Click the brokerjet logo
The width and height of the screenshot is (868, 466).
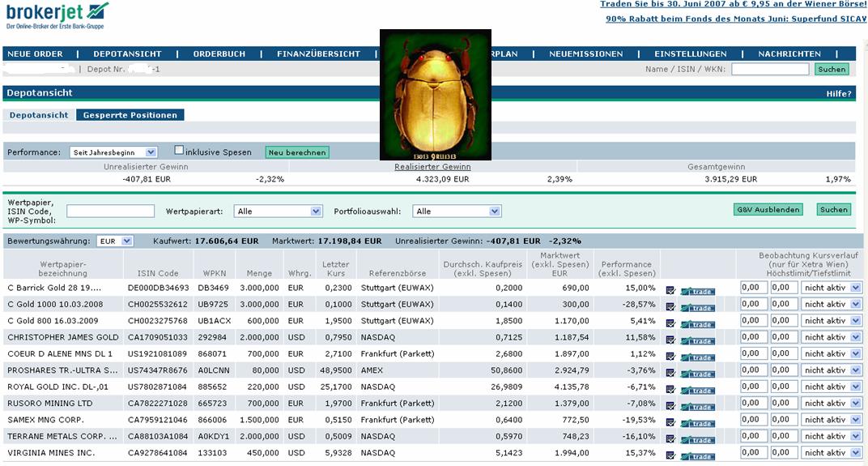click(57, 15)
